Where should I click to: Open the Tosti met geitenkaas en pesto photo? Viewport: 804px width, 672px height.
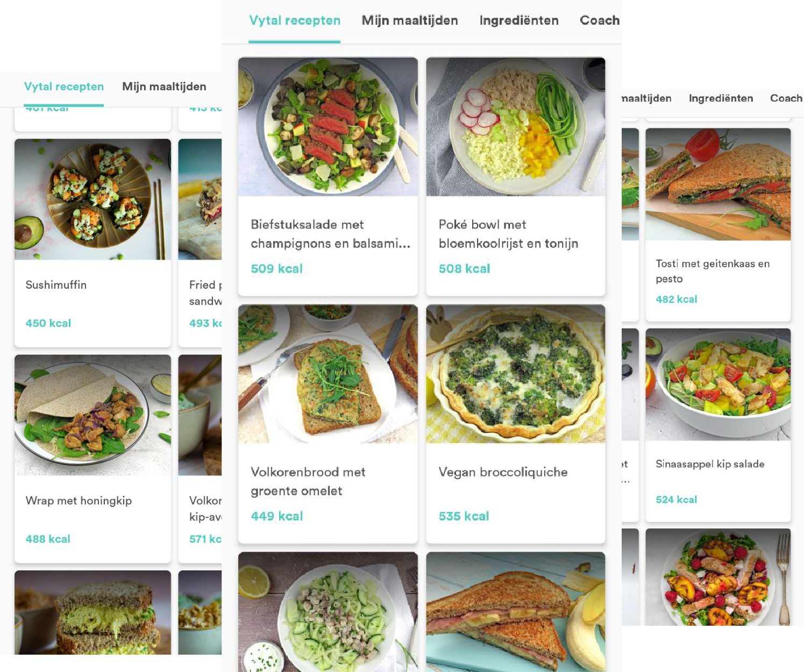(718, 184)
